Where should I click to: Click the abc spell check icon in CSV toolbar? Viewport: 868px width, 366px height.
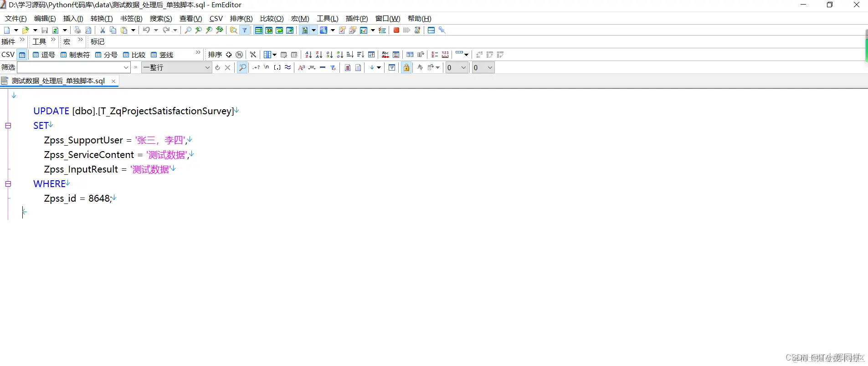(385, 55)
